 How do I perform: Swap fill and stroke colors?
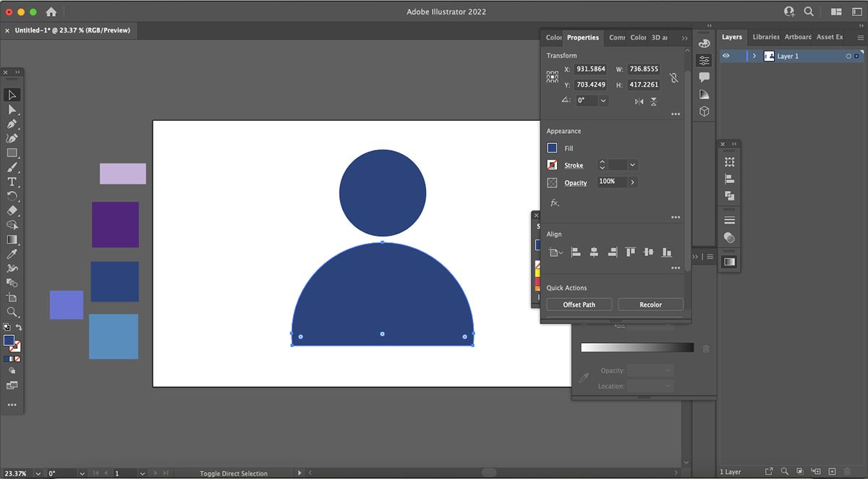[19, 328]
